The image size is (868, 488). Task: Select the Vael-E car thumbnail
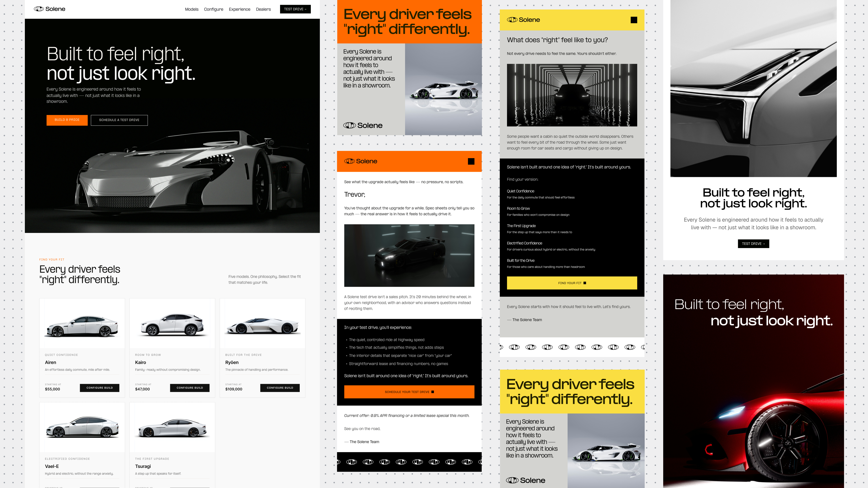coord(82,427)
